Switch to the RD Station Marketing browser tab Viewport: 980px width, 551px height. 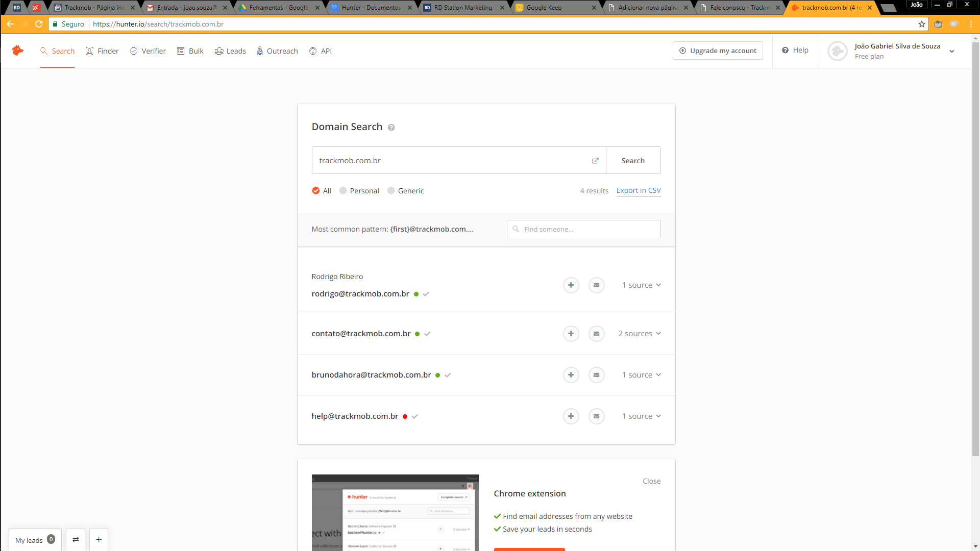(x=463, y=8)
